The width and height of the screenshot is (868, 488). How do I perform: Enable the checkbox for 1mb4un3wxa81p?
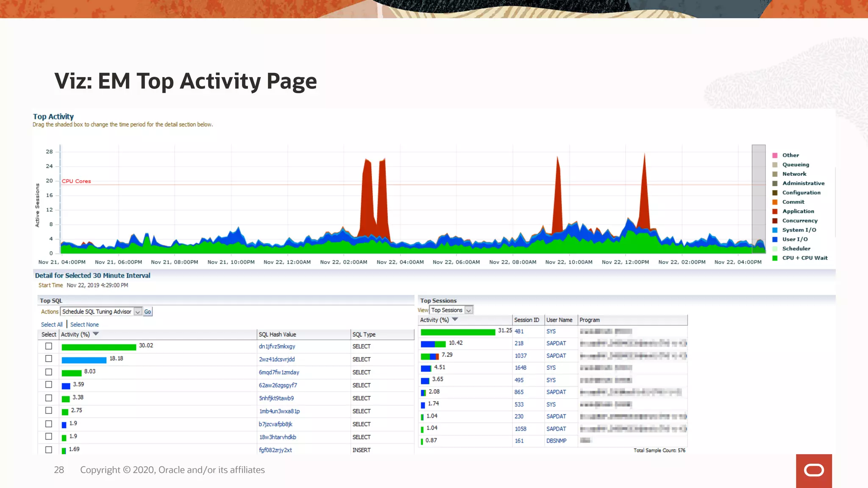(x=49, y=410)
